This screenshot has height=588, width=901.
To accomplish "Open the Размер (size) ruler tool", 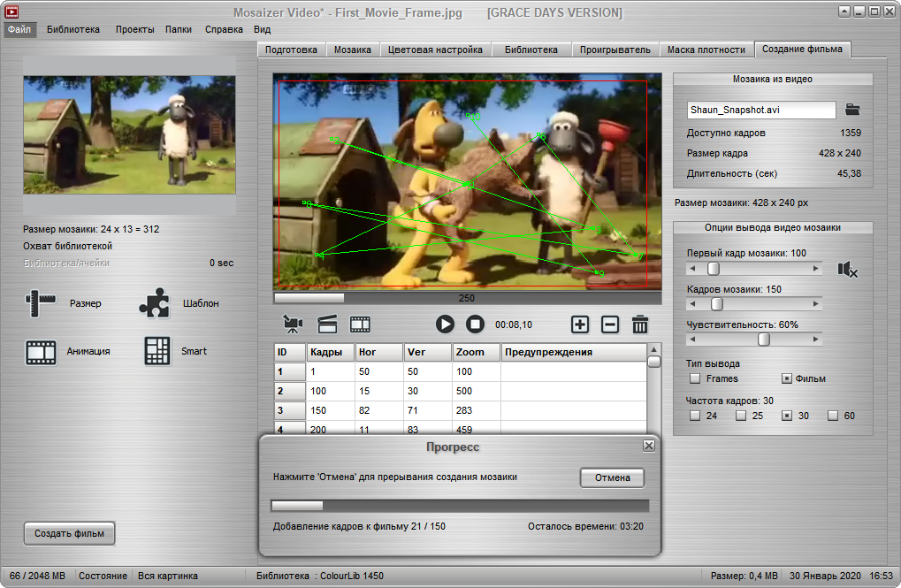I will (x=40, y=303).
